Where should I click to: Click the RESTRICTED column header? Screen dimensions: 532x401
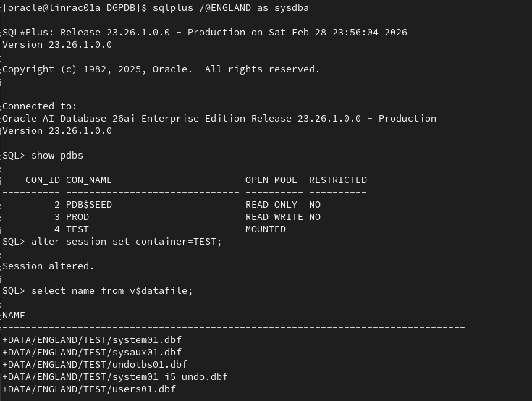pyautogui.click(x=338, y=180)
